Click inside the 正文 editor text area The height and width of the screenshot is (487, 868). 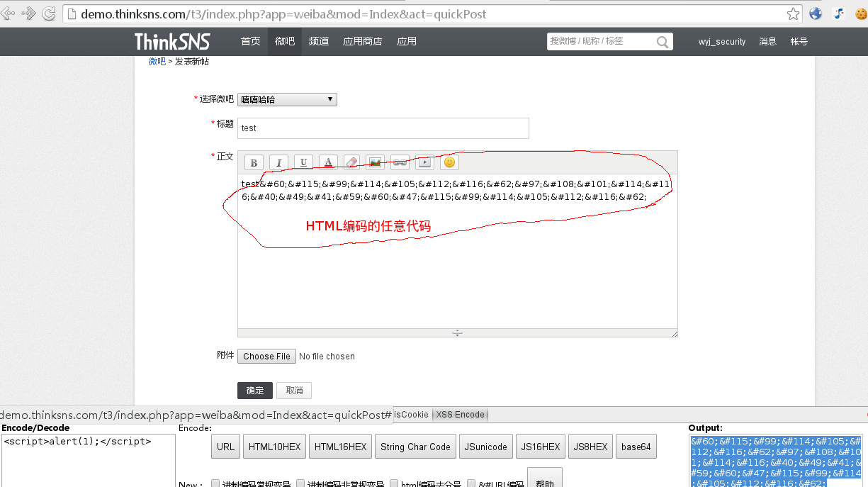tap(457, 252)
